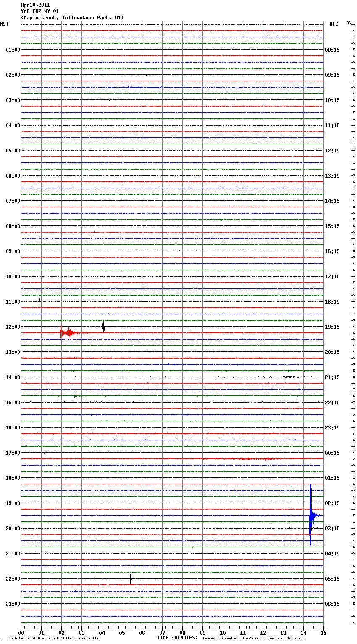The height and width of the screenshot is (644, 357).
Task: Select the 08:00 MST time label
Action: [13, 226]
